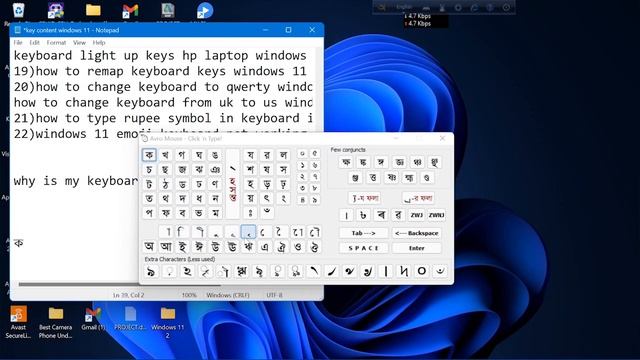The width and height of the screenshot is (640, 360).
Task: Select the Windows 11 2 folder icon
Action: coord(168,322)
